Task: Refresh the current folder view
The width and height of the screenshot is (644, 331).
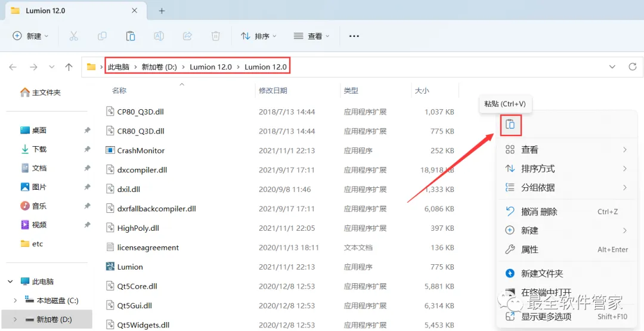Action: pos(633,67)
